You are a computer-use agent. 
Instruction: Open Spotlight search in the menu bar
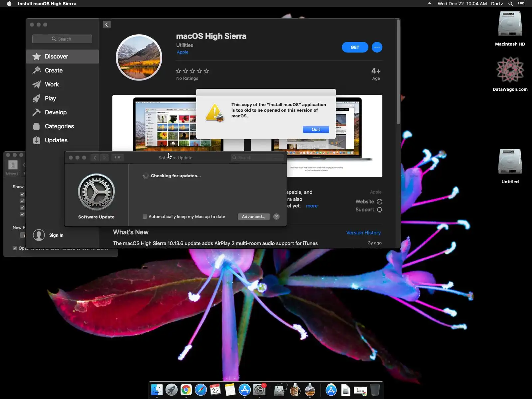511,4
